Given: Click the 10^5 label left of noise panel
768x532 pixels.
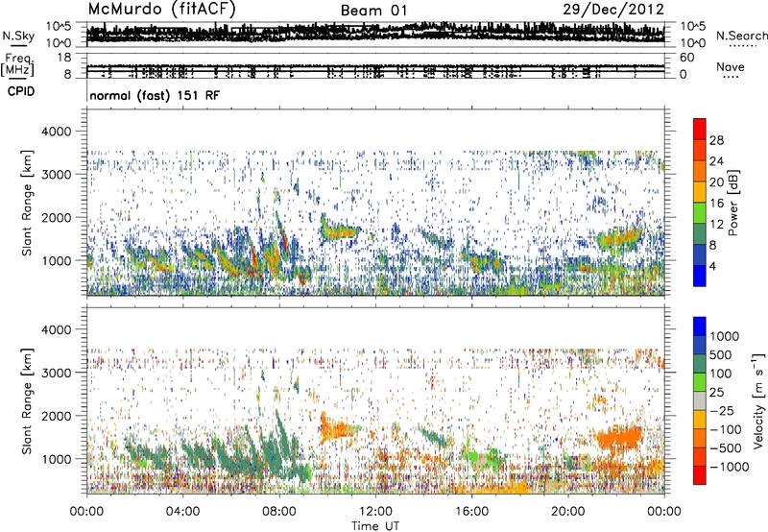Looking at the screenshot, I should tap(59, 26).
